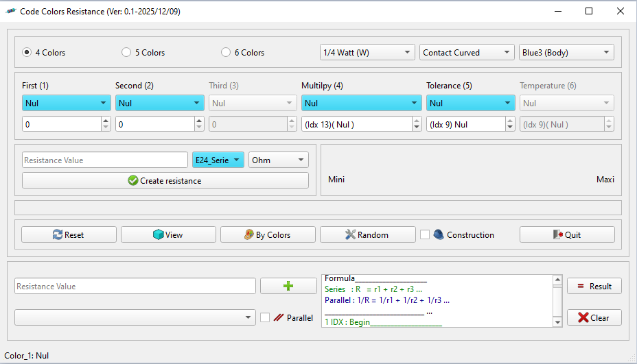Open the First (1) color band selector

click(66, 103)
